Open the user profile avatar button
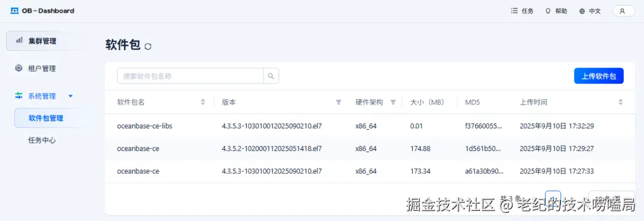 623,11
